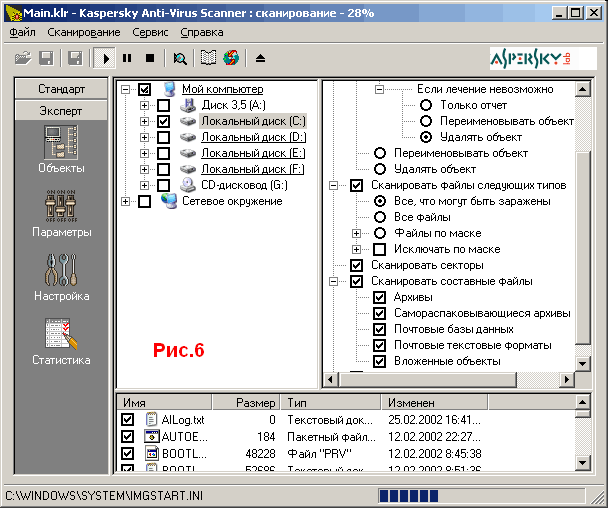Collapse Если лечение невозможно node

click(x=379, y=89)
